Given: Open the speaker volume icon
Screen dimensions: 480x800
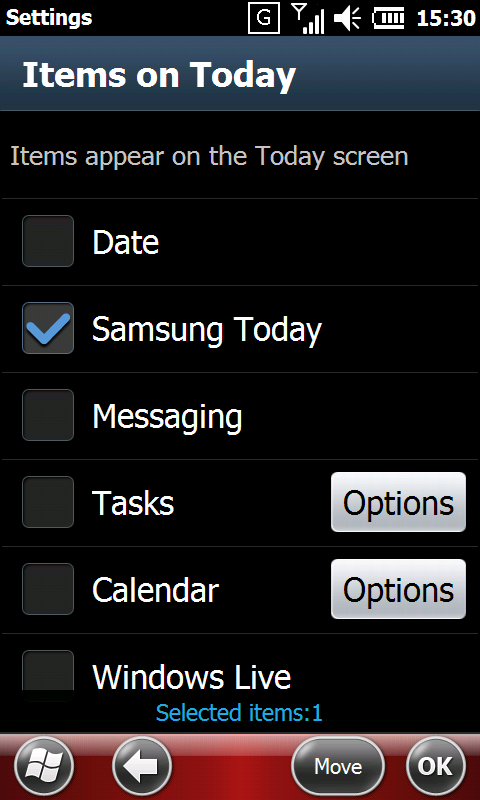Looking at the screenshot, I should (348, 19).
